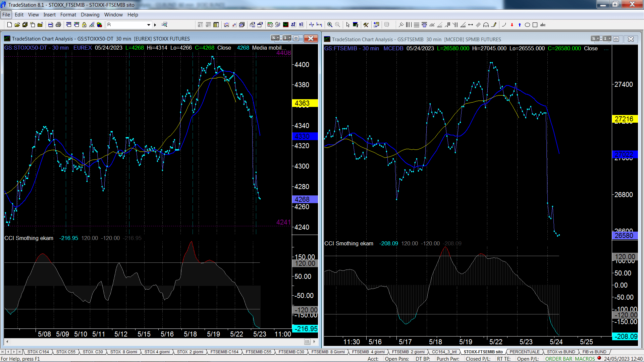The height and width of the screenshot is (362, 644).
Task: Click the yellow 27216 price label
Action: point(625,119)
